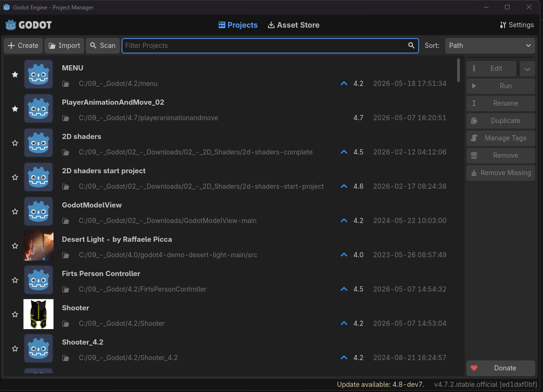543x392 pixels.
Task: Click the Donate button
Action: coord(501,368)
